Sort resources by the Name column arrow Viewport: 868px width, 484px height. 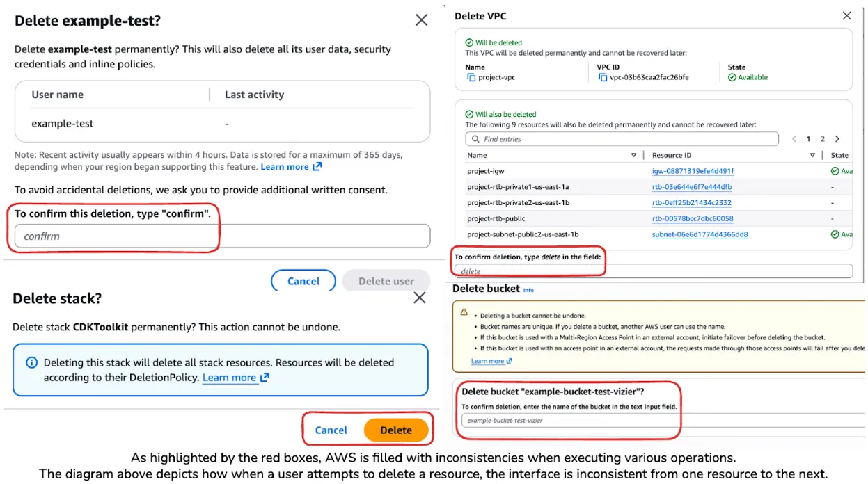[x=633, y=155]
